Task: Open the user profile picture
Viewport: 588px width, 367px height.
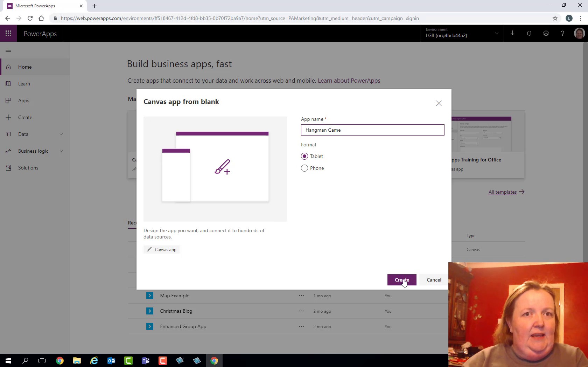Action: (x=579, y=34)
